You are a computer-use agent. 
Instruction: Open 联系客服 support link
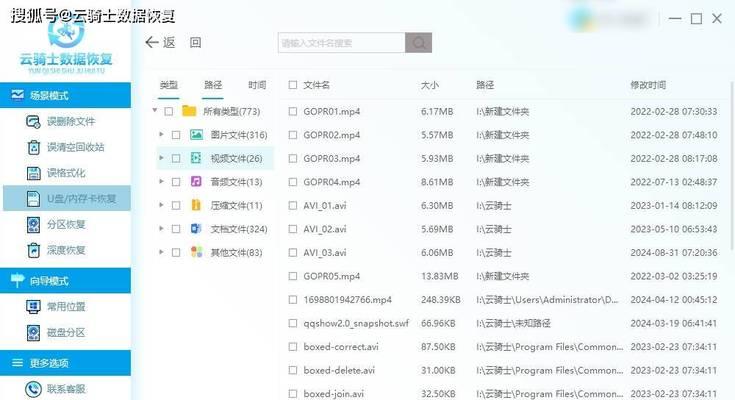pos(66,389)
